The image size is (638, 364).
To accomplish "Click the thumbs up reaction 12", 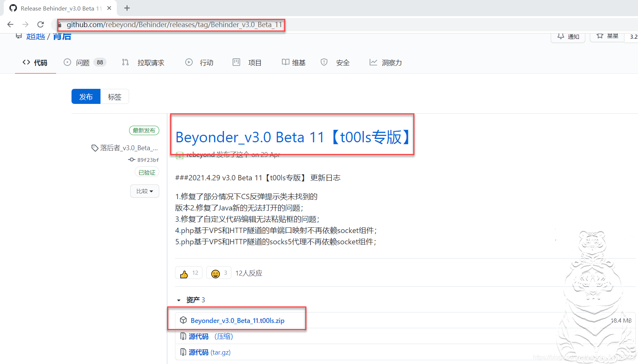I will (x=189, y=273).
